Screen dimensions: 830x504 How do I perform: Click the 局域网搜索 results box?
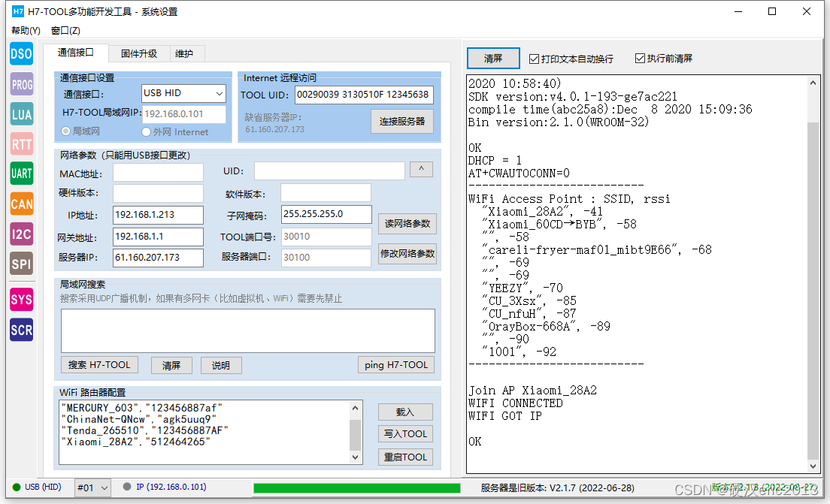(x=248, y=331)
